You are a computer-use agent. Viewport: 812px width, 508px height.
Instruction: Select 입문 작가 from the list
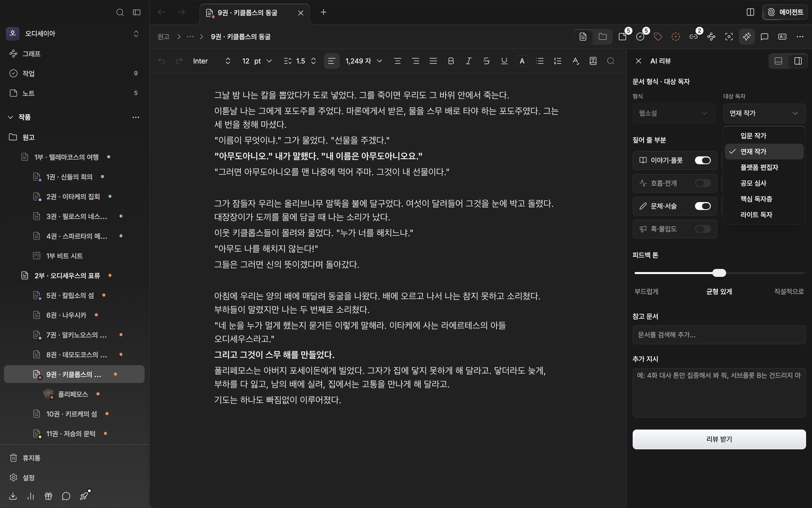coord(764,136)
